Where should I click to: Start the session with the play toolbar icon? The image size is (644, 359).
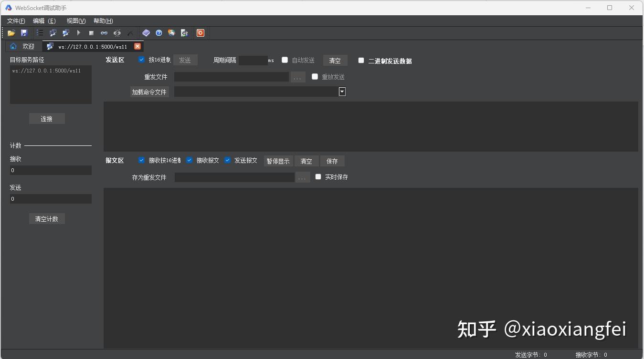click(x=78, y=33)
